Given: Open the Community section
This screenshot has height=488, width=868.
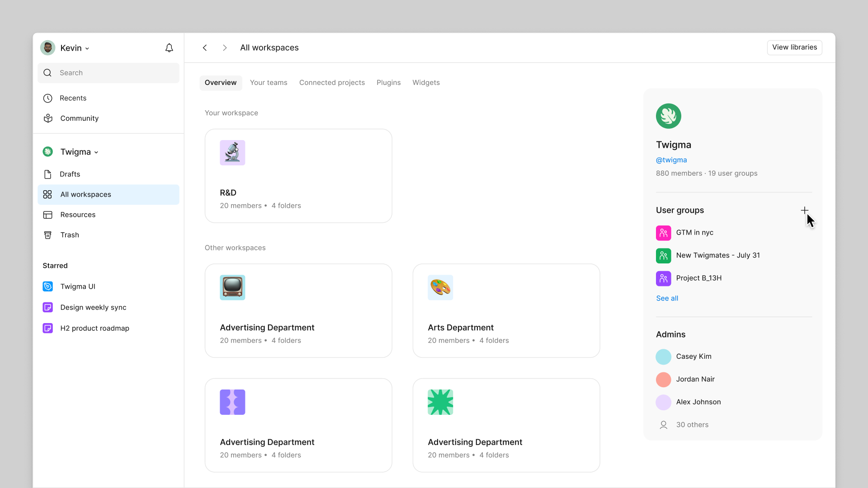Looking at the screenshot, I should pyautogui.click(x=79, y=118).
